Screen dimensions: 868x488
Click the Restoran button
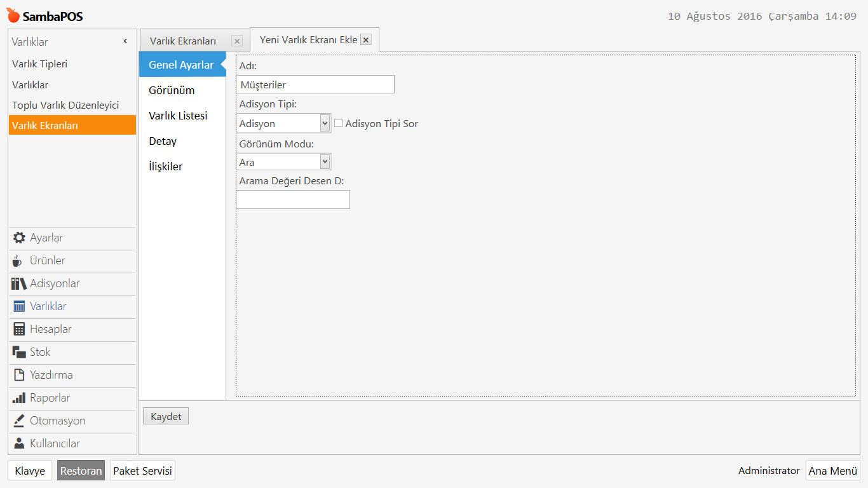pyautogui.click(x=81, y=471)
